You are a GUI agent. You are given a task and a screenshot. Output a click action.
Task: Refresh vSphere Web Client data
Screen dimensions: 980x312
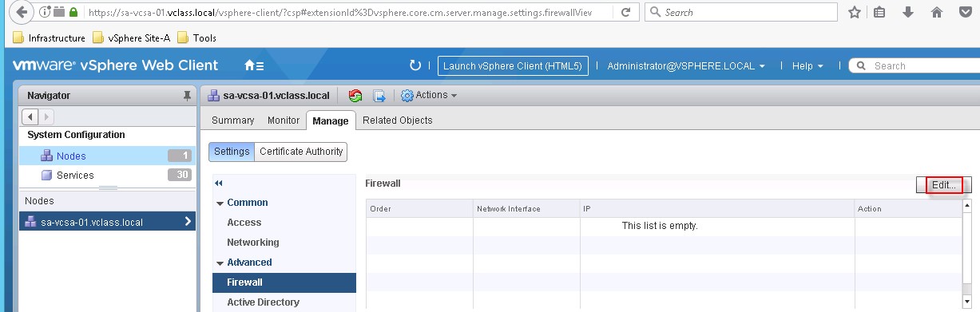415,65
